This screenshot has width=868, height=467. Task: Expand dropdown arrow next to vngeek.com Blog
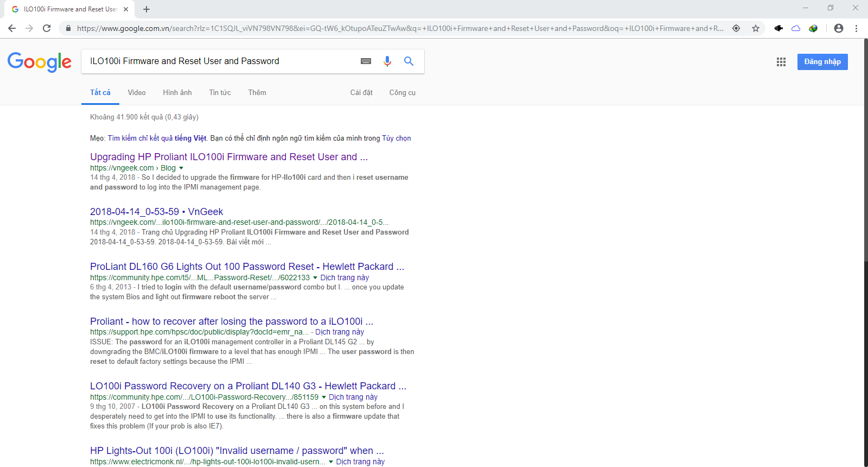coord(181,168)
